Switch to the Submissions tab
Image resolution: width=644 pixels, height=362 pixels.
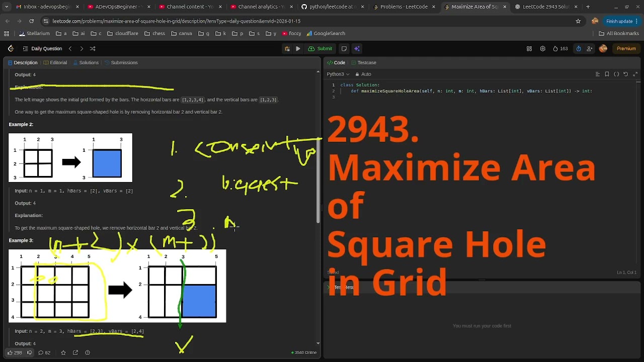pos(121,63)
